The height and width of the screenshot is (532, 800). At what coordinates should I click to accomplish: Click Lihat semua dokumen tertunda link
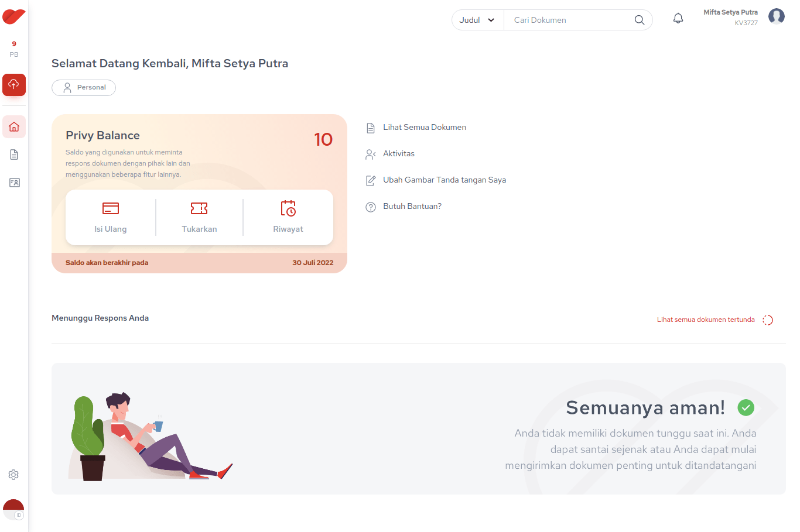tap(706, 320)
